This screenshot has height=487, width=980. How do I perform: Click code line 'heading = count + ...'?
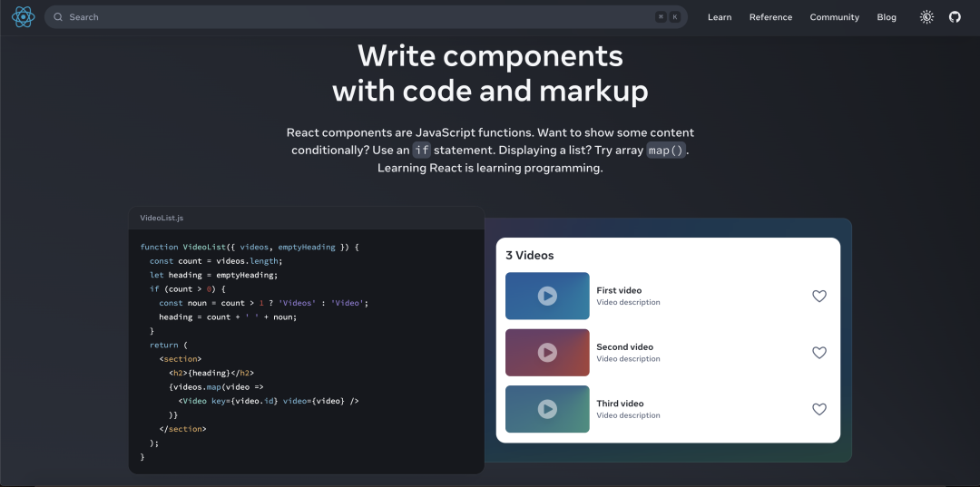(228, 317)
